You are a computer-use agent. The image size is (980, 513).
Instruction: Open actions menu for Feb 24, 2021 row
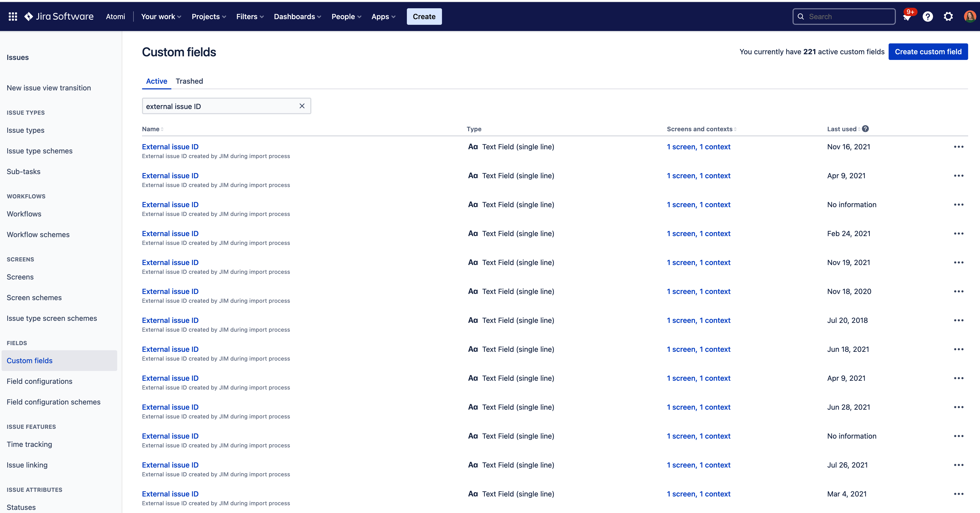tap(958, 234)
